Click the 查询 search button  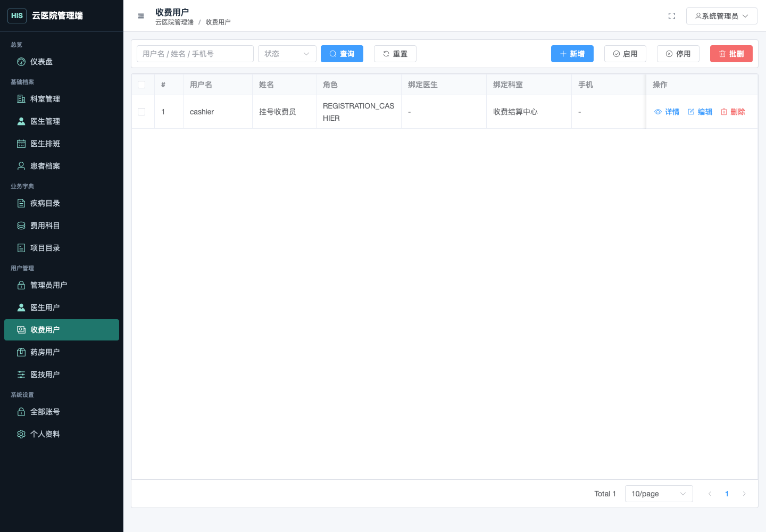click(x=342, y=54)
